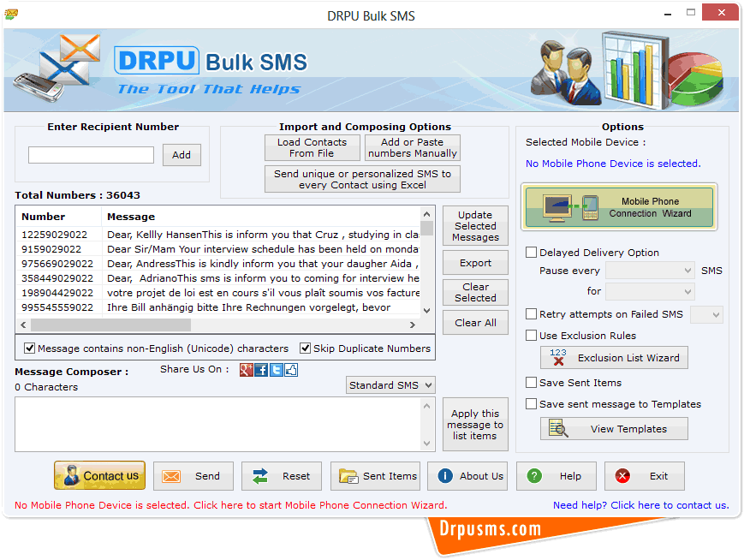The width and height of the screenshot is (744, 560).
Task: Click composer scroll-up arrow
Action: 427,406
